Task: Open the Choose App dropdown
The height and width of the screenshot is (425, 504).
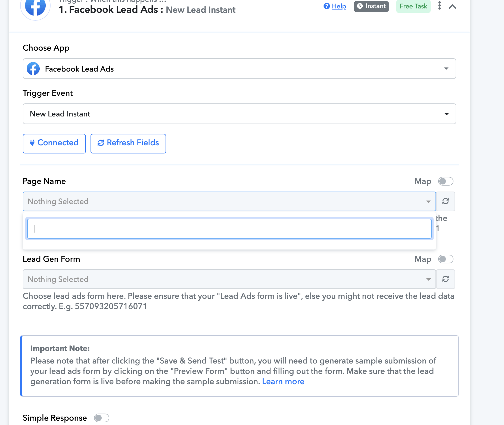Action: (239, 69)
